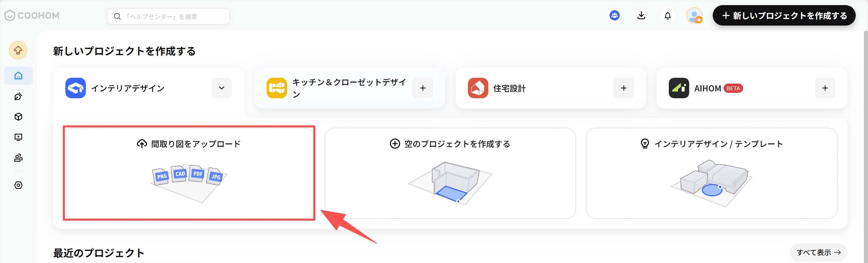Click the ヘルプセンター search field

point(168,16)
